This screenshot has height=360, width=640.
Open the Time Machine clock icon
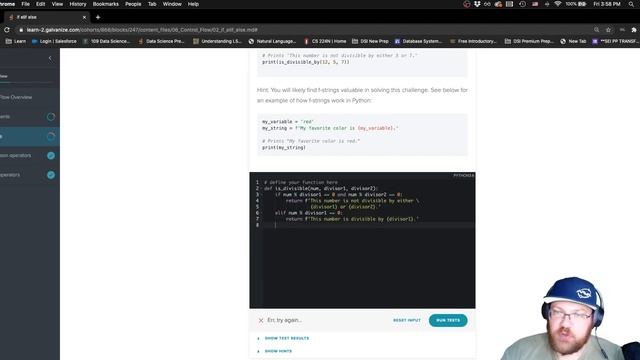(x=522, y=4)
